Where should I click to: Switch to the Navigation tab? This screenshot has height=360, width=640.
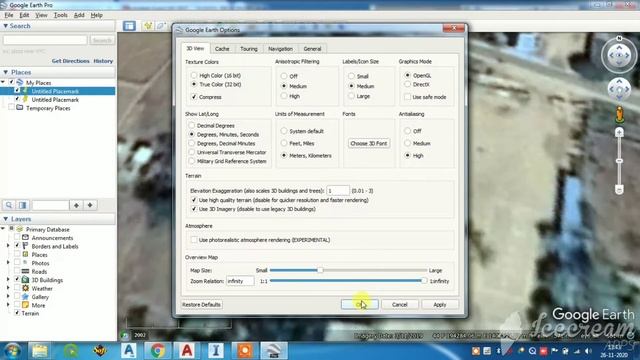point(280,49)
